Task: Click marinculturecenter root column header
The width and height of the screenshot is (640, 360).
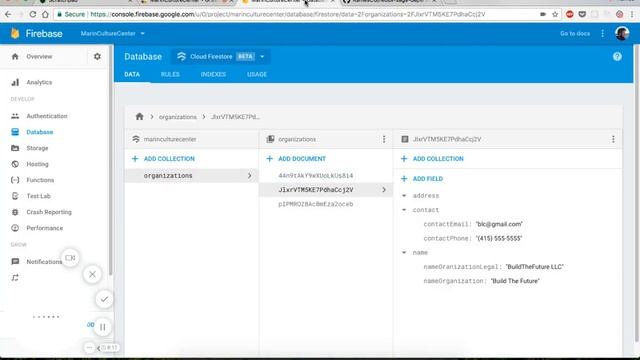Action: (191, 139)
